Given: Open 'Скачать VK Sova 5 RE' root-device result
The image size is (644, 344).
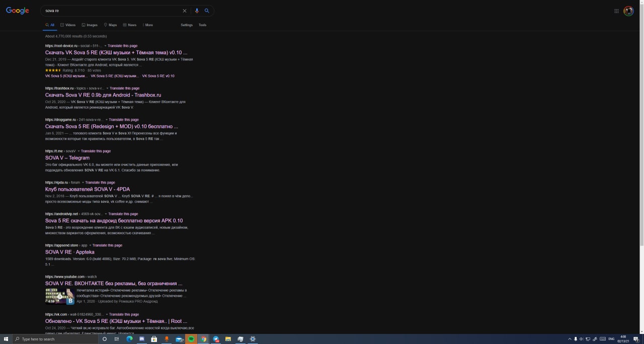Looking at the screenshot, I should (116, 52).
